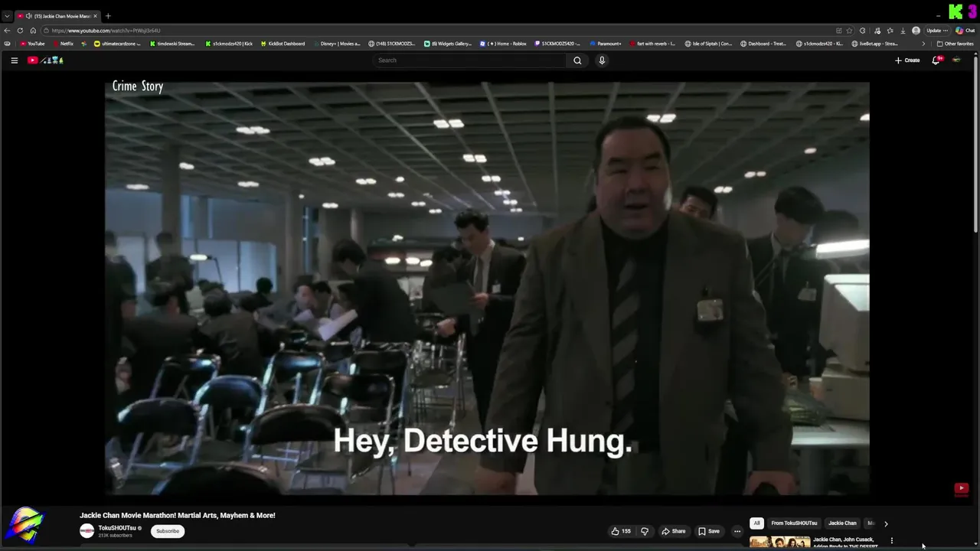980x551 pixels.
Task: Open the YouTube guide hamburger menu
Action: (x=14, y=60)
